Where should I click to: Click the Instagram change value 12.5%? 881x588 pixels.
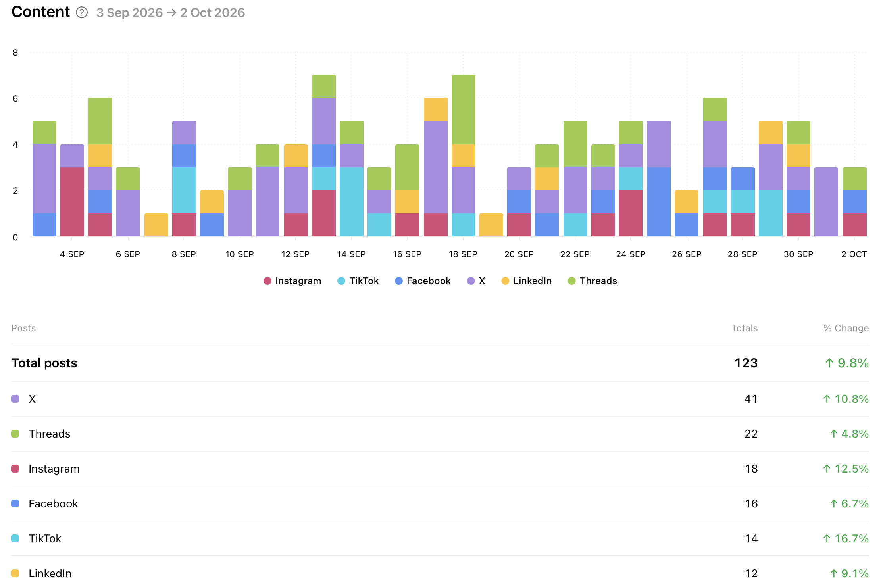point(846,469)
